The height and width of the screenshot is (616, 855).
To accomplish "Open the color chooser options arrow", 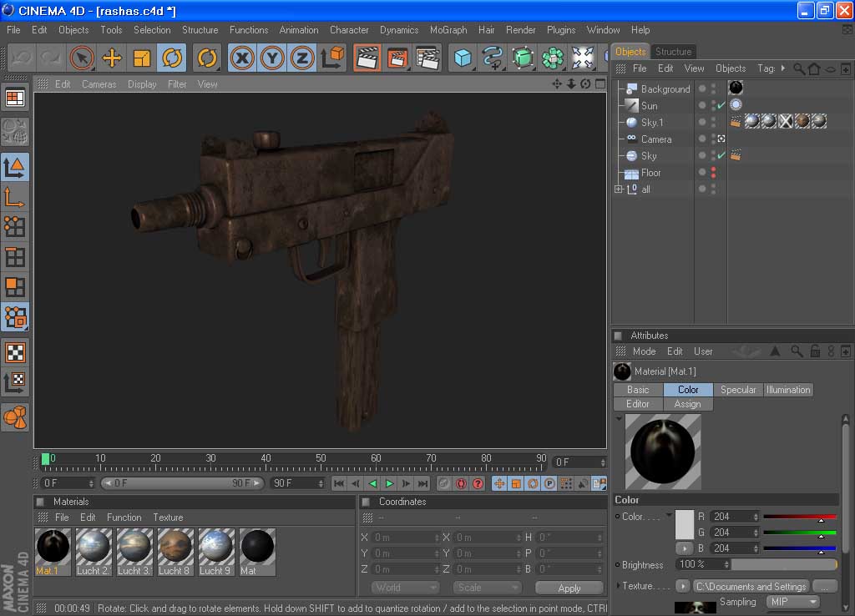I will [685, 548].
